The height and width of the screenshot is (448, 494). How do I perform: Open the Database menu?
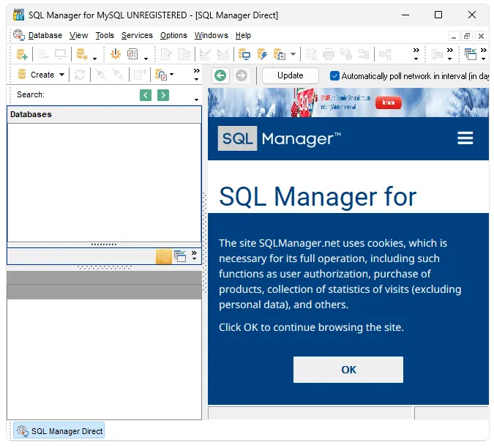tap(45, 35)
